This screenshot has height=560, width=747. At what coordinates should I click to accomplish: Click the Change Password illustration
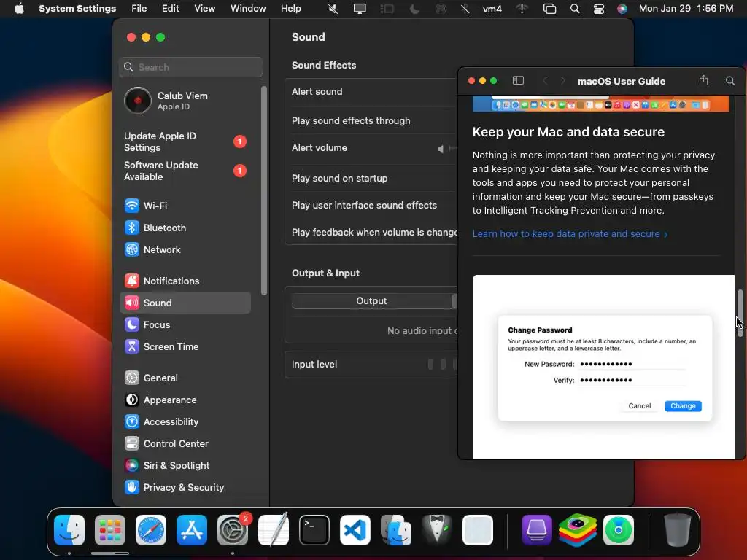[603, 367]
